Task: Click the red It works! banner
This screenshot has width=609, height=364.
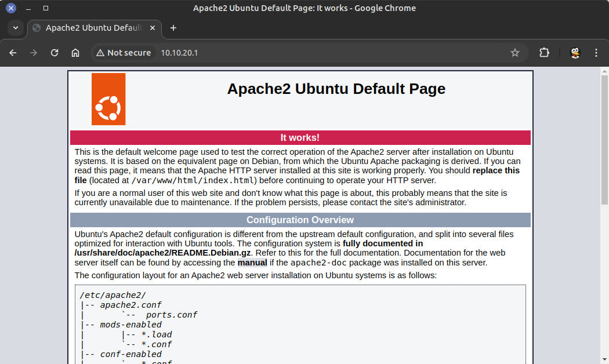Action: [x=300, y=137]
